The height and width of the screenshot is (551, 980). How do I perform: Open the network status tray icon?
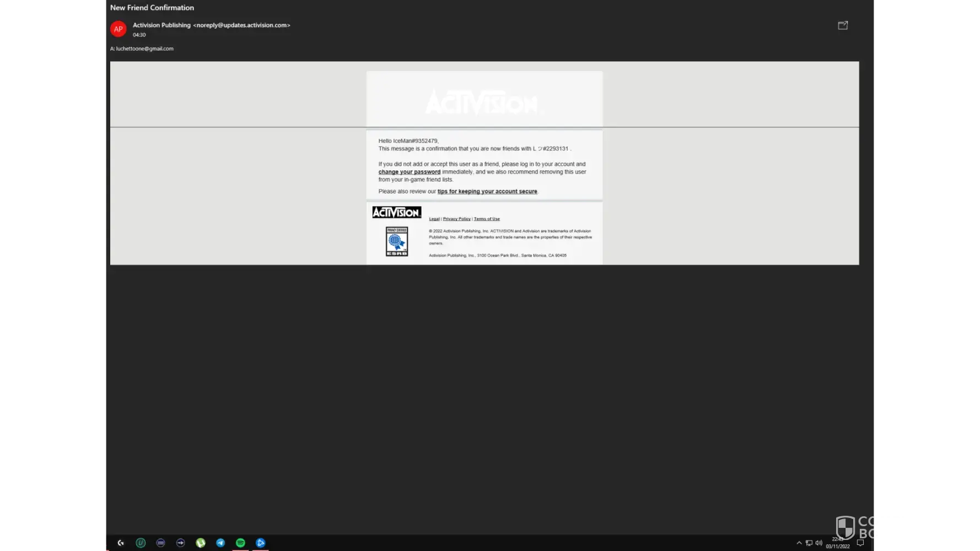point(809,543)
